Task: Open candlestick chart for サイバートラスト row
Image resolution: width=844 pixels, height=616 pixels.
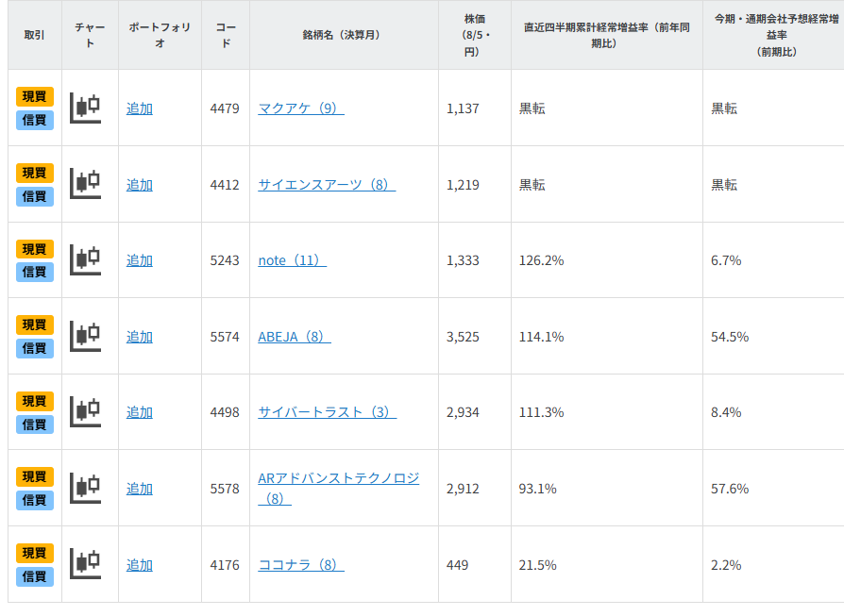Action: pyautogui.click(x=86, y=412)
